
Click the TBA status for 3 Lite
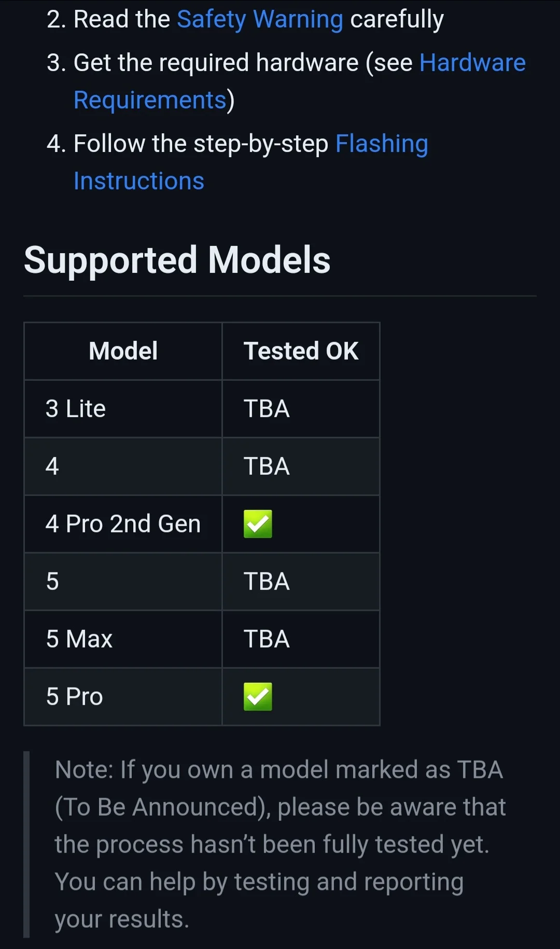[x=267, y=409]
